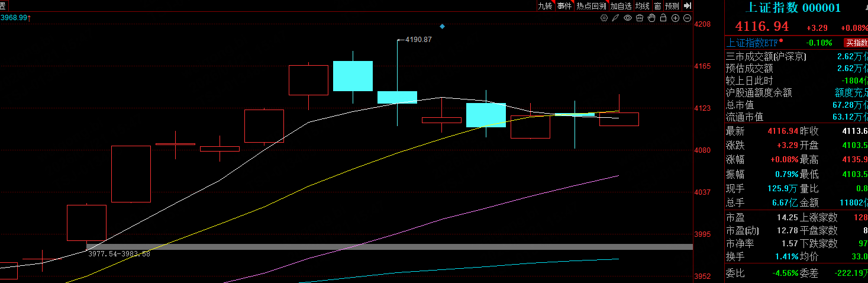Image resolution: width=868 pixels, height=283 pixels.
Task: Click the 委比 value -4.56%
Action: (785, 273)
